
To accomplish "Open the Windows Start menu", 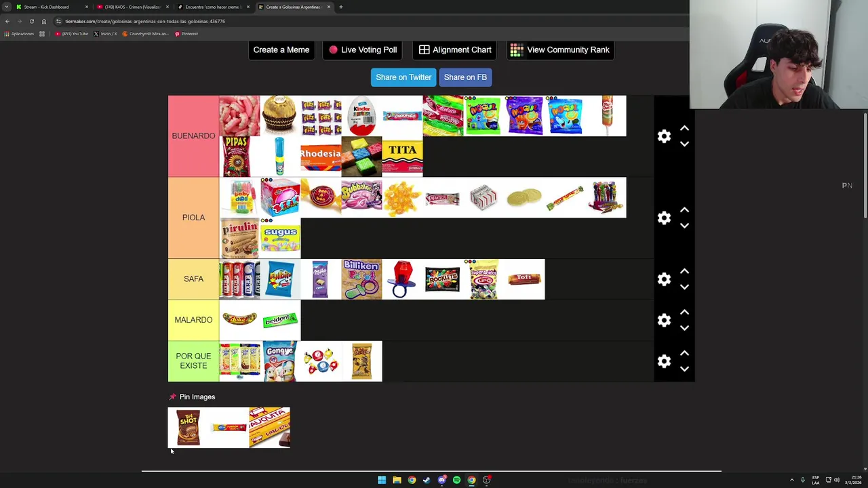I will 382,480.
